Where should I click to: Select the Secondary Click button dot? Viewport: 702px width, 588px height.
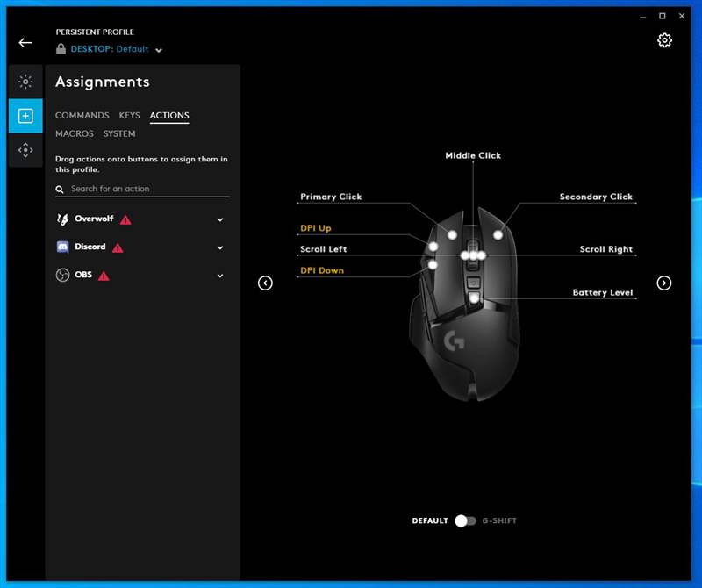coord(498,235)
